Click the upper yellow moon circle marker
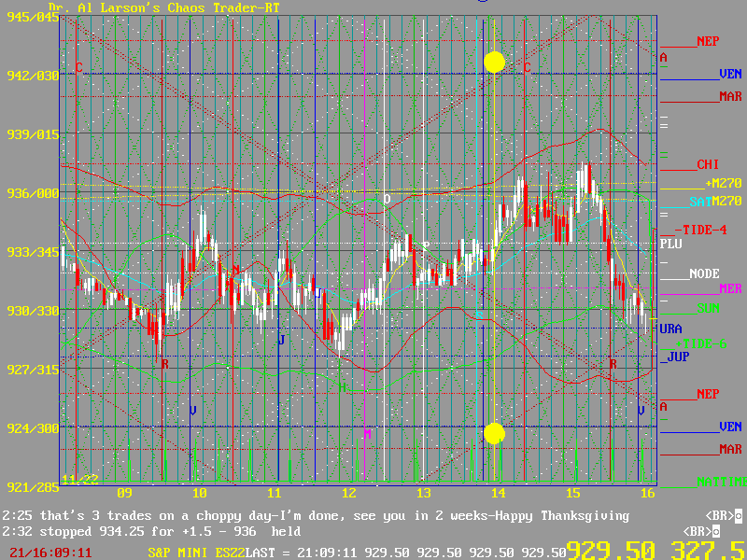The width and height of the screenshot is (747, 560). (494, 62)
